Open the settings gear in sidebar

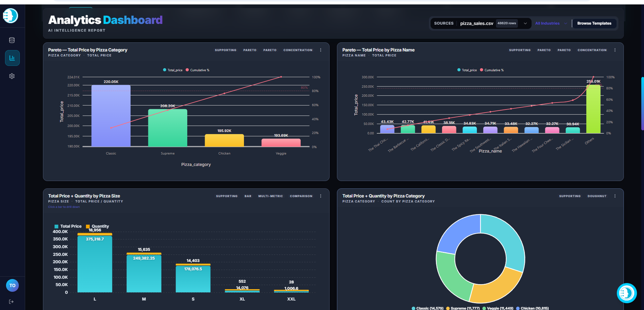click(x=12, y=76)
